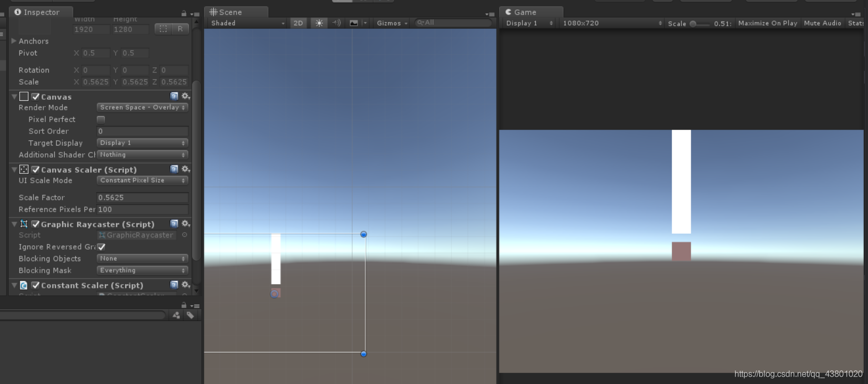Toggle Mute Audio in Game view
The width and height of the screenshot is (868, 384).
(822, 23)
